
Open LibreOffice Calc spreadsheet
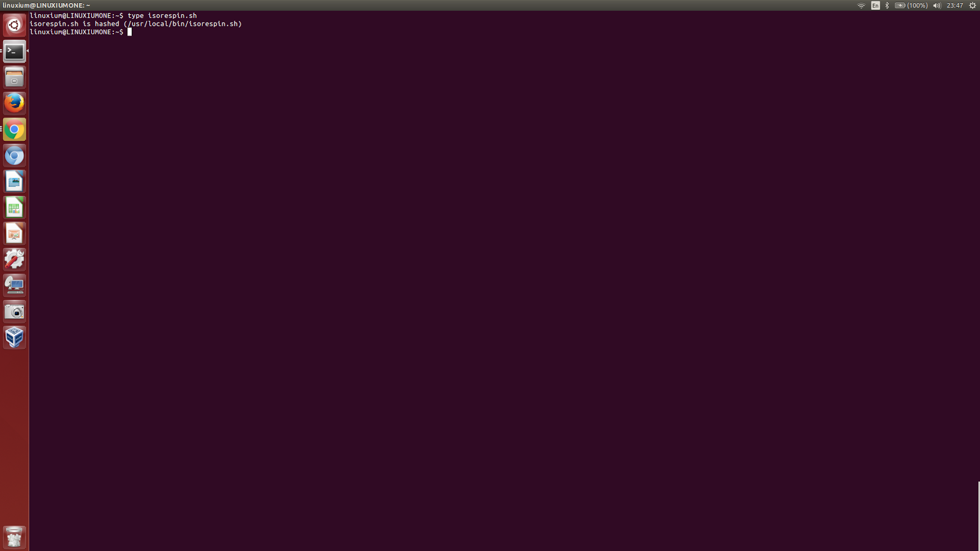pos(14,208)
